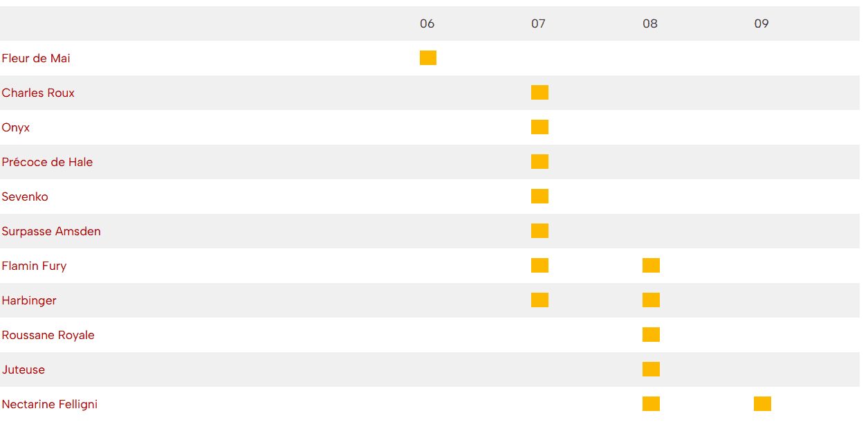Click the Flamin Fury link
Image resolution: width=868 pixels, height=438 pixels.
click(x=34, y=266)
